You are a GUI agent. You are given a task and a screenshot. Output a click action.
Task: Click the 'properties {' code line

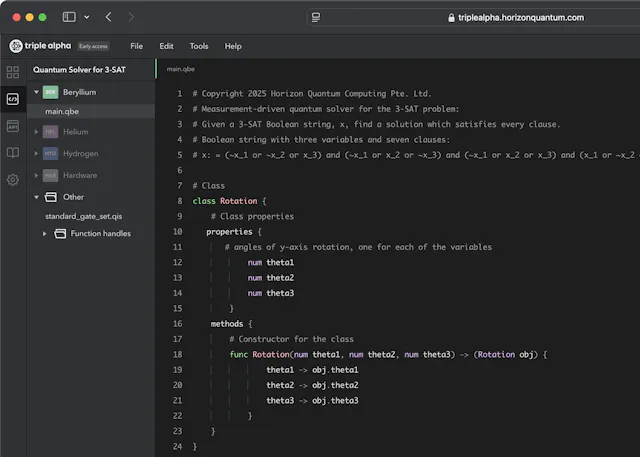pos(234,232)
